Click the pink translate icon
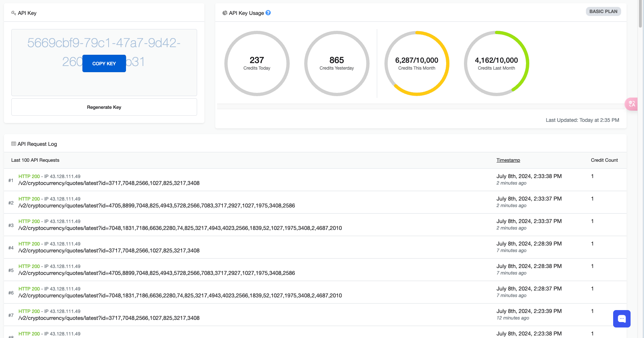 point(632,104)
